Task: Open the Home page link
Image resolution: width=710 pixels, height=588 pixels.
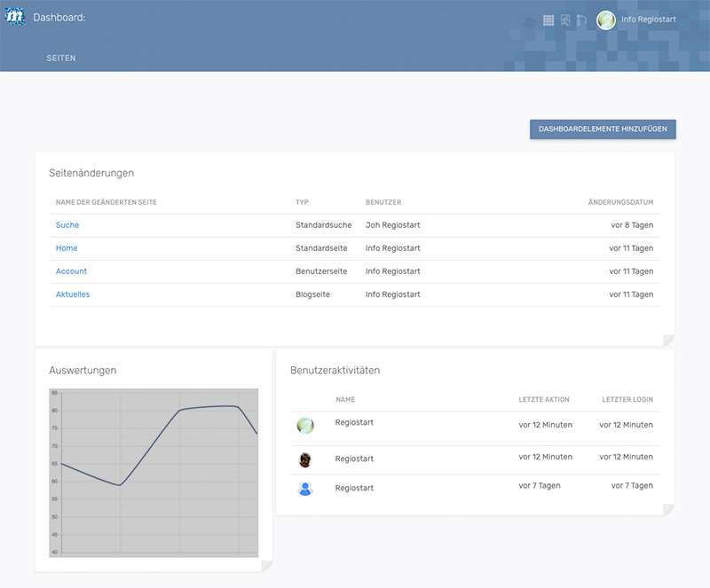Action: (x=67, y=248)
